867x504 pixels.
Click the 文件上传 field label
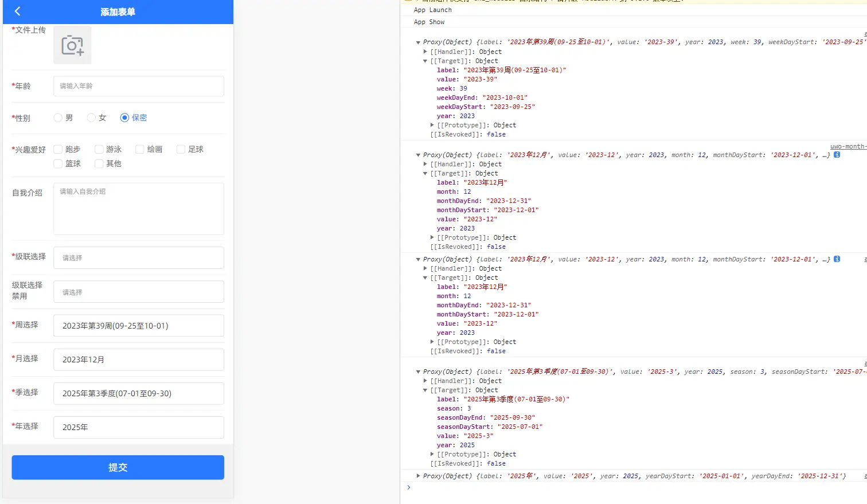(29, 30)
